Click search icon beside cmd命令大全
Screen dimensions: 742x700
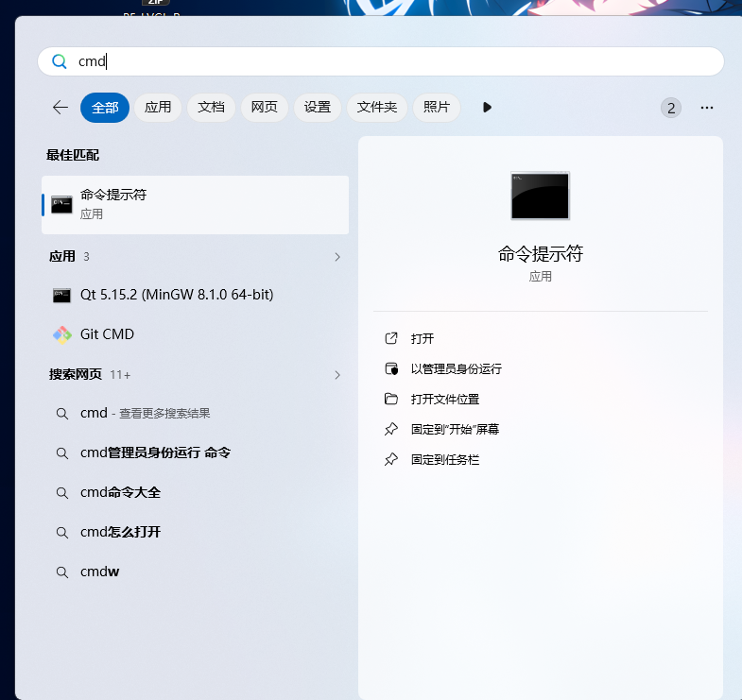point(62,493)
